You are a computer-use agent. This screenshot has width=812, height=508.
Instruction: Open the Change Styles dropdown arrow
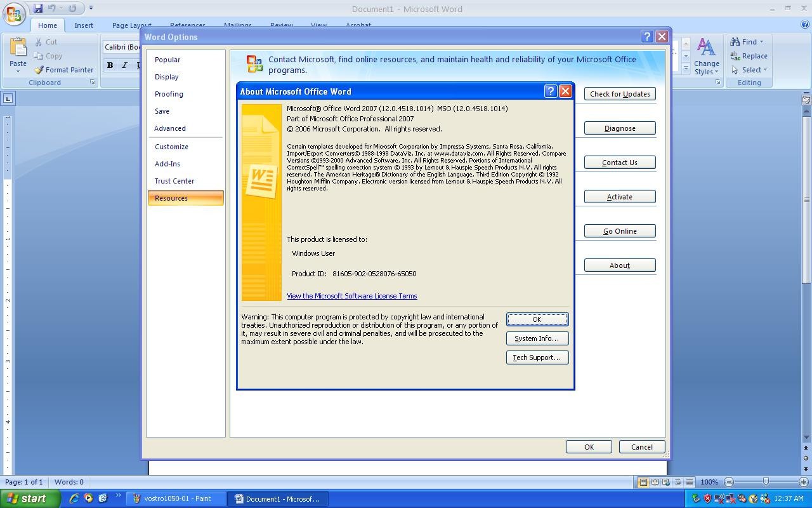[x=717, y=72]
